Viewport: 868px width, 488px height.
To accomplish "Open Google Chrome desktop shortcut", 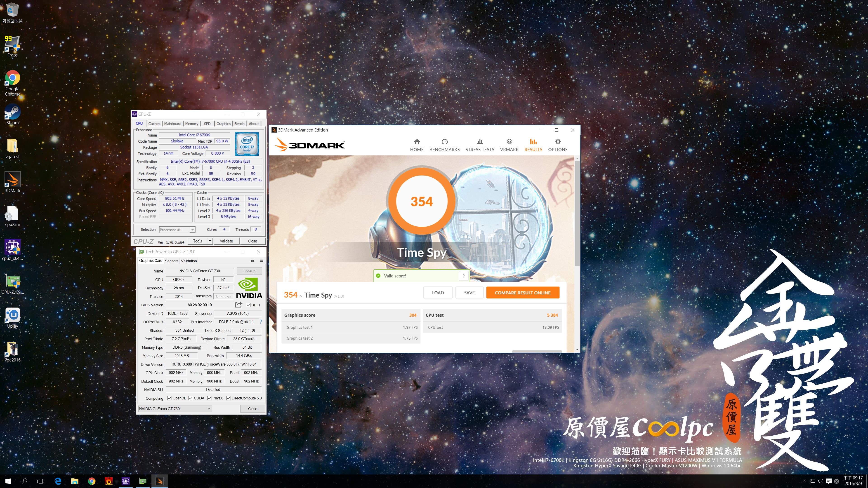I will pos(12,83).
